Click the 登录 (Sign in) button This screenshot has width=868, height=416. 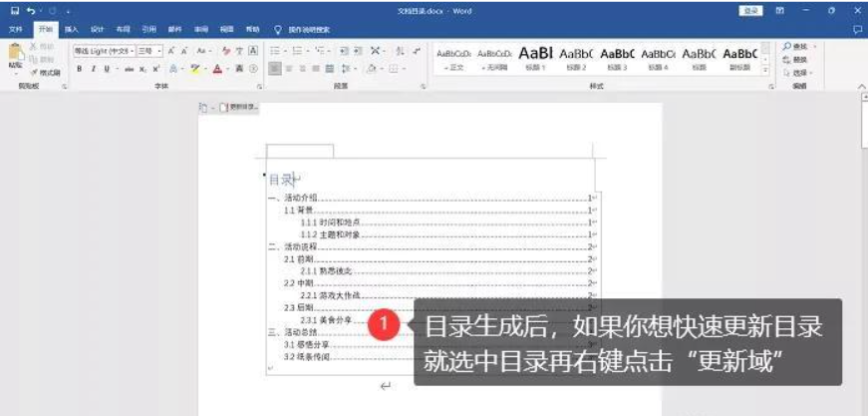750,11
